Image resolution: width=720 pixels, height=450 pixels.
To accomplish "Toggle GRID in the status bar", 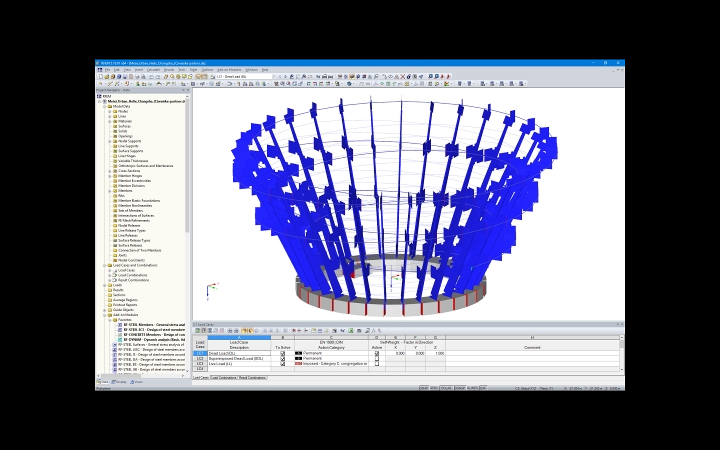I will point(434,388).
